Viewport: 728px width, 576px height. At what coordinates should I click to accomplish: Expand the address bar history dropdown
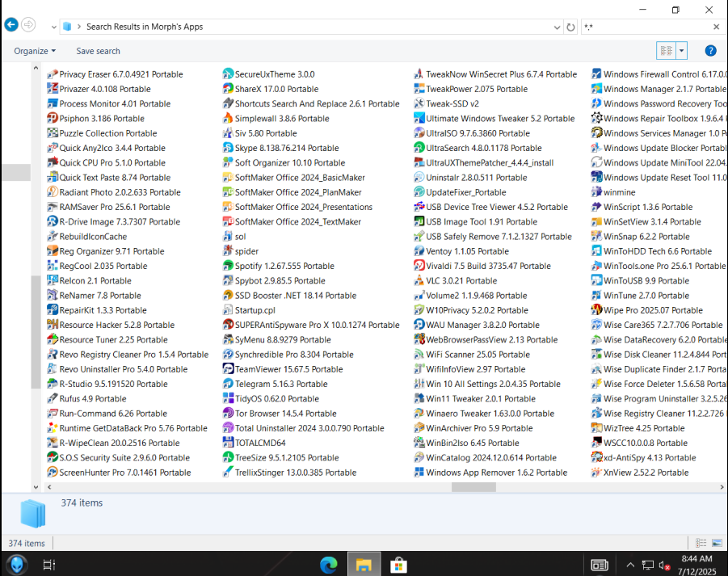tap(557, 27)
